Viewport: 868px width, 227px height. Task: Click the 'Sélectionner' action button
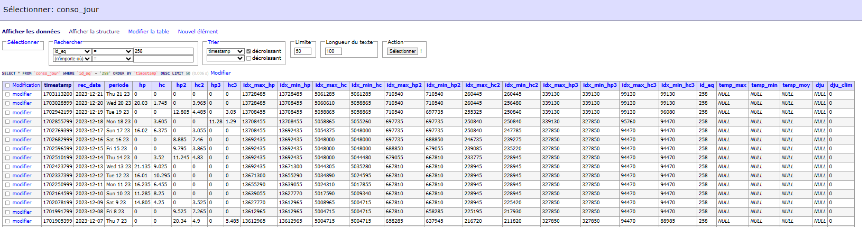403,51
